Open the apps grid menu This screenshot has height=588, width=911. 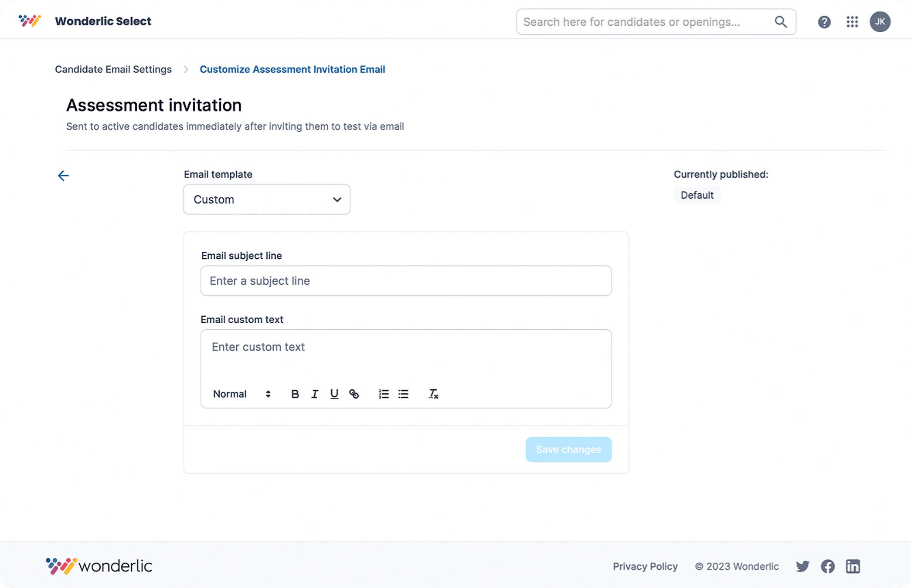852,22
